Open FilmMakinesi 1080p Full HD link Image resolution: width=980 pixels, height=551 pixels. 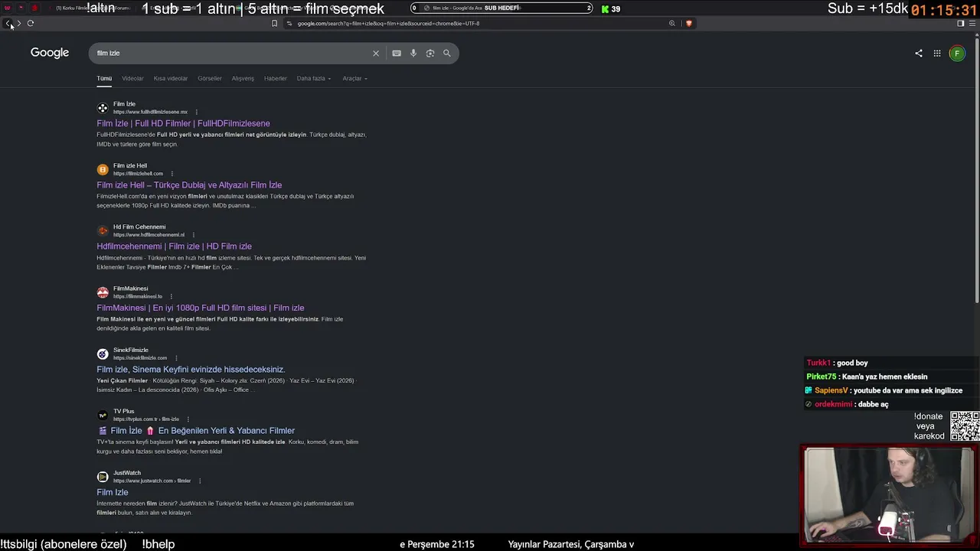point(200,308)
